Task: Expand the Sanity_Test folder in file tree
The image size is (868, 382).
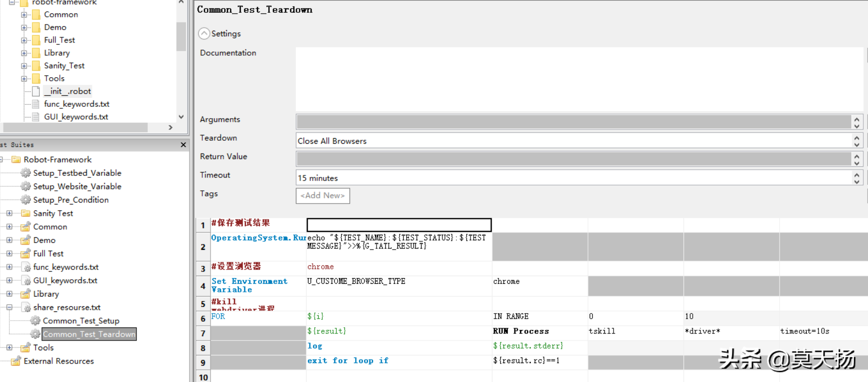Action: click(x=24, y=66)
